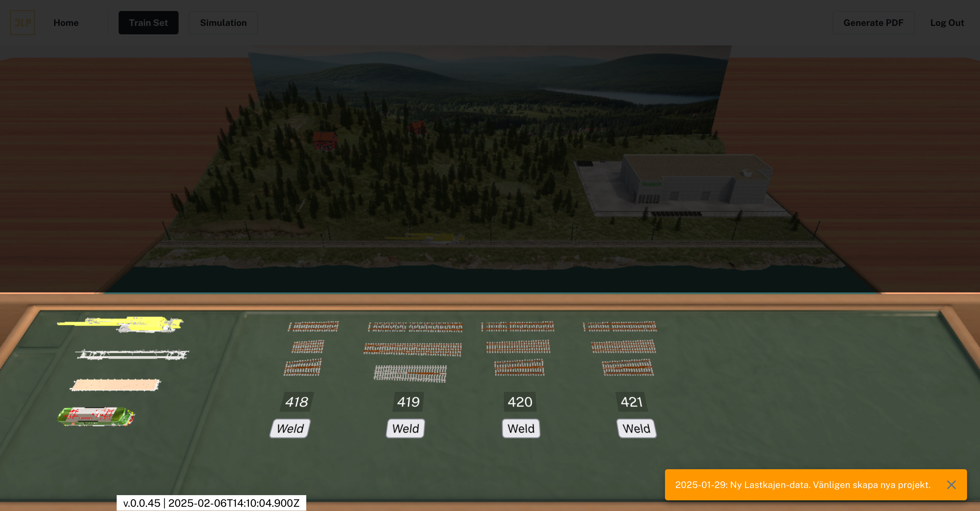This screenshot has width=980, height=511.
Task: Click Log Out
Action: coord(947,23)
